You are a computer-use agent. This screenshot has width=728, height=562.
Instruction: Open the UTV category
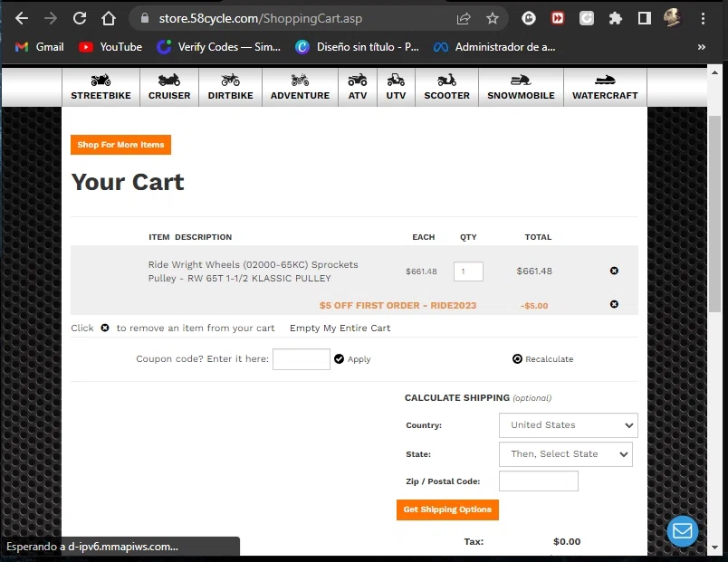point(396,87)
